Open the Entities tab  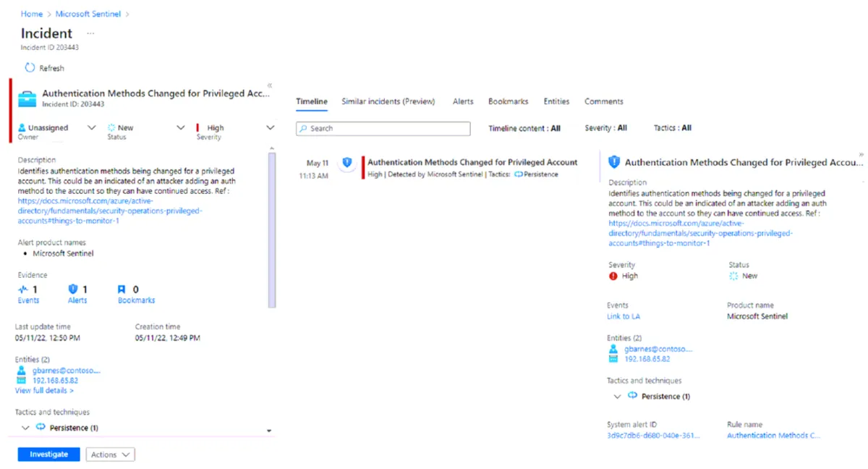coord(556,101)
